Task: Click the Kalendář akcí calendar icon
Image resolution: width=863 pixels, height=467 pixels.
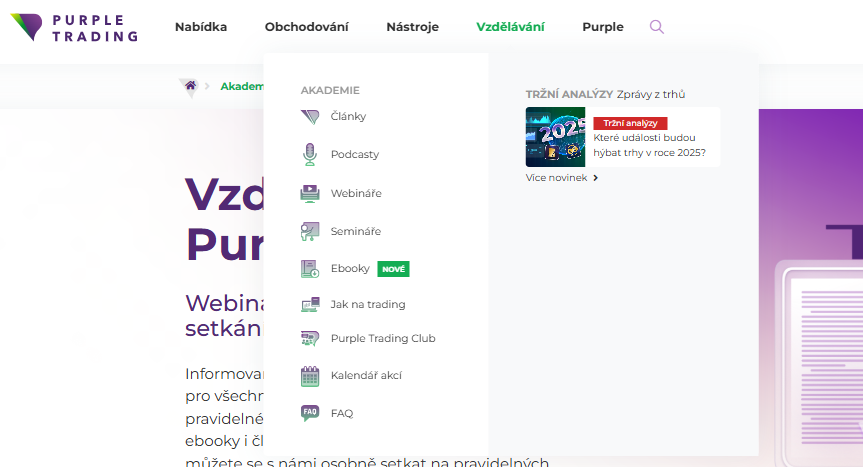Action: [310, 376]
